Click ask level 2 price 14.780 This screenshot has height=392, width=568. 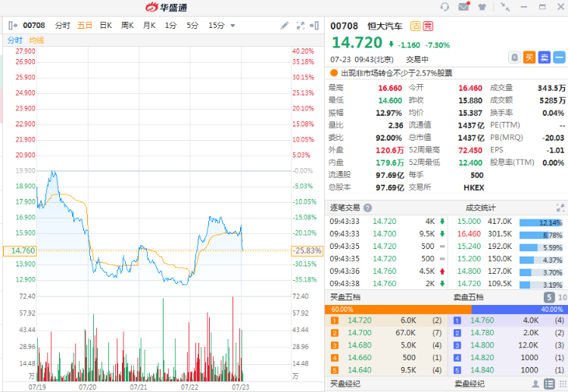point(482,333)
